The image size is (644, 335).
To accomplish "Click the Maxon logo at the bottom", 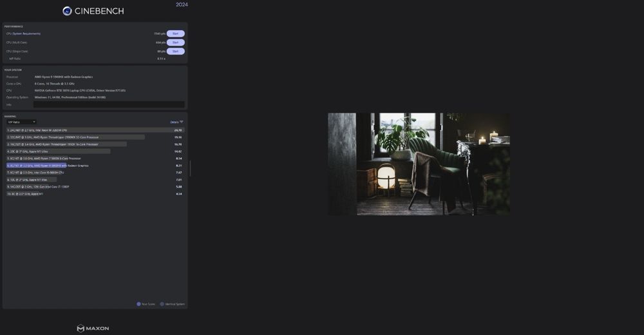I will coord(93,328).
